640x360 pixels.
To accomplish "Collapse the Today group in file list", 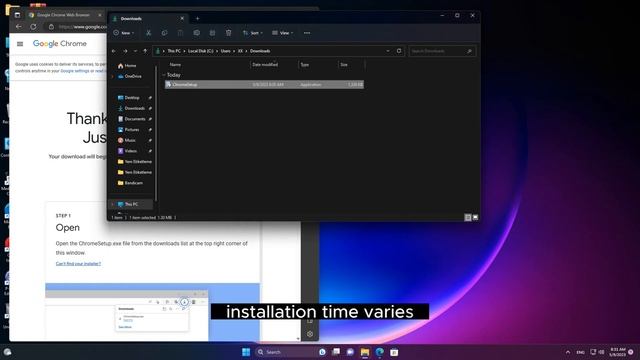I will click(164, 75).
